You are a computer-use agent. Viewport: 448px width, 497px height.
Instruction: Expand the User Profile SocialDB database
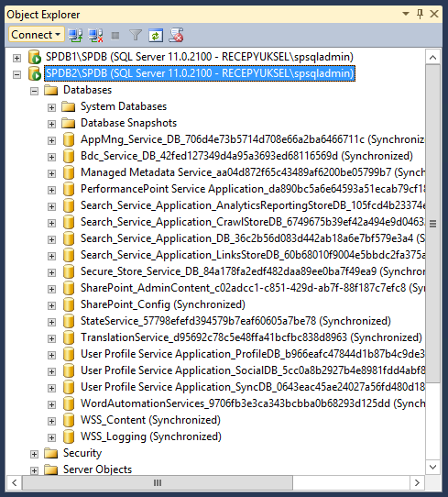[x=51, y=371]
